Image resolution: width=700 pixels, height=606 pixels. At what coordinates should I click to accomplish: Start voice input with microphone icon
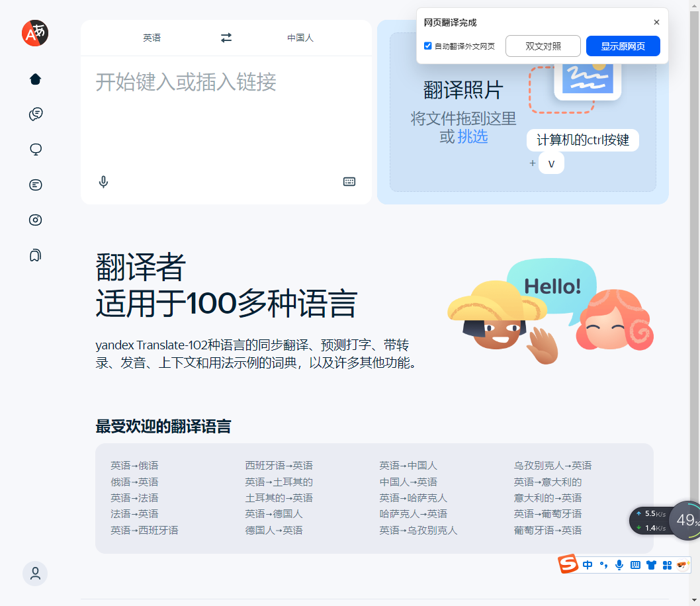click(103, 182)
